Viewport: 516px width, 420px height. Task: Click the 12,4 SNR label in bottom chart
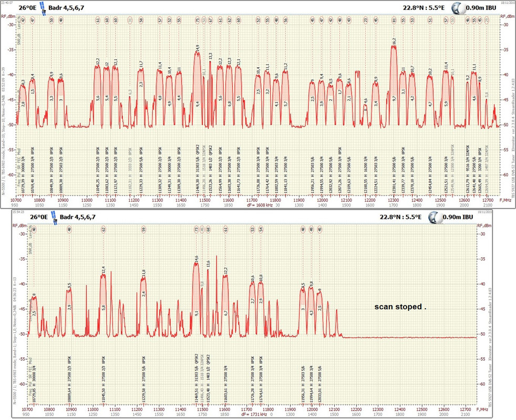[x=104, y=270]
